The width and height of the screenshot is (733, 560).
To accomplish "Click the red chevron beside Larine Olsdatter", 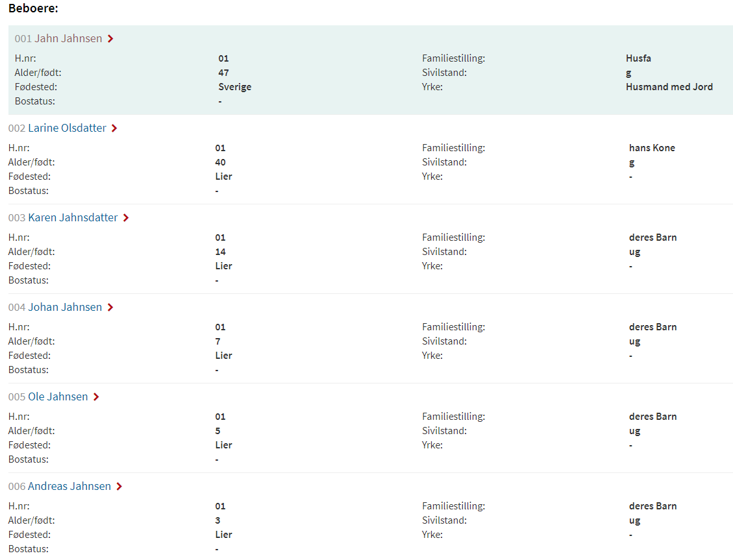I will [114, 128].
